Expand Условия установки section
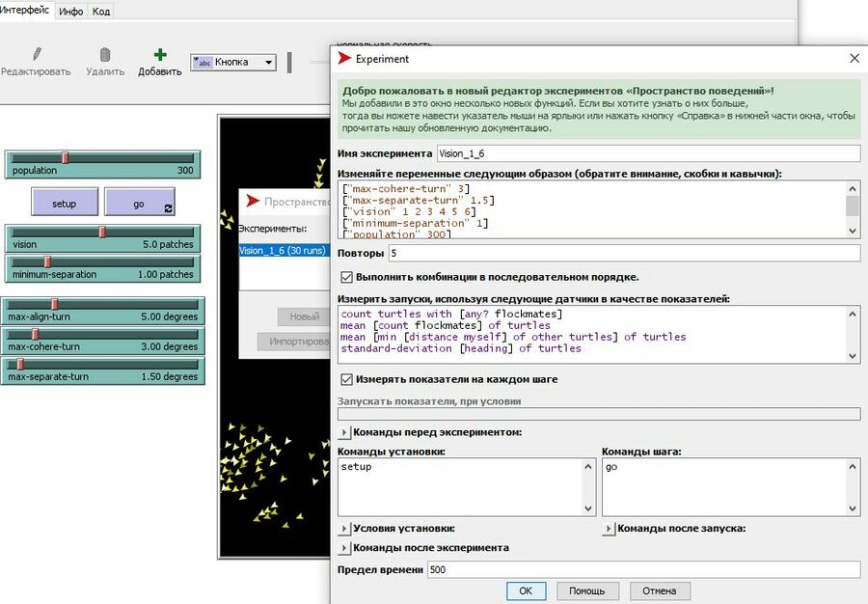The height and width of the screenshot is (604, 868). (x=345, y=529)
